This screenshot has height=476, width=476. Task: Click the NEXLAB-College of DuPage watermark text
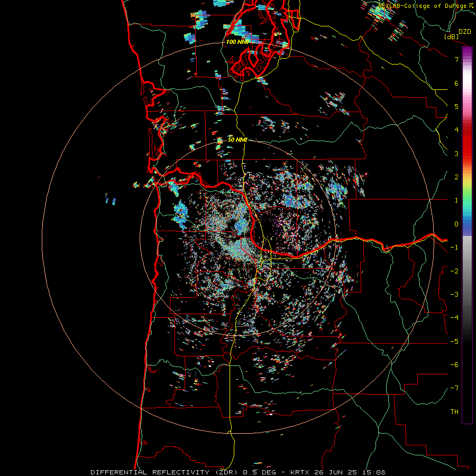[x=423, y=6]
